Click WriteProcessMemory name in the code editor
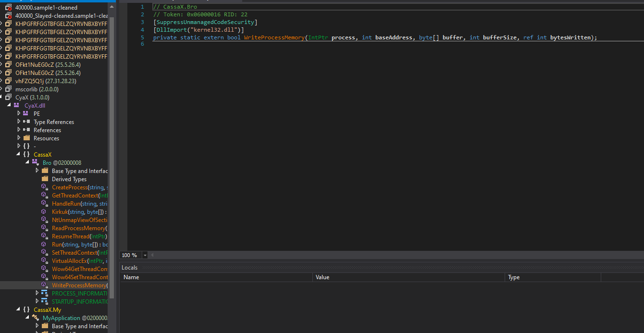 [274, 37]
